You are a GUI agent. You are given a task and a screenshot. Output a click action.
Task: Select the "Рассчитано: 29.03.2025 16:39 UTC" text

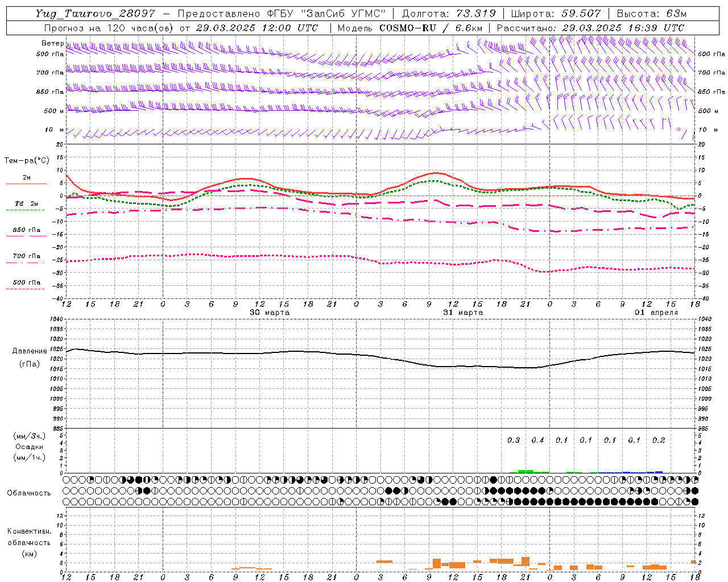pos(590,28)
